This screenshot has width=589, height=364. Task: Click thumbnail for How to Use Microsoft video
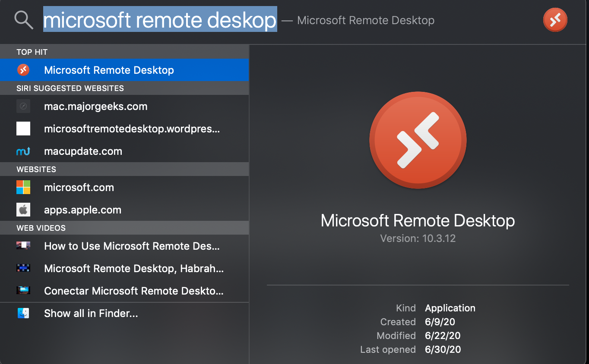23,246
